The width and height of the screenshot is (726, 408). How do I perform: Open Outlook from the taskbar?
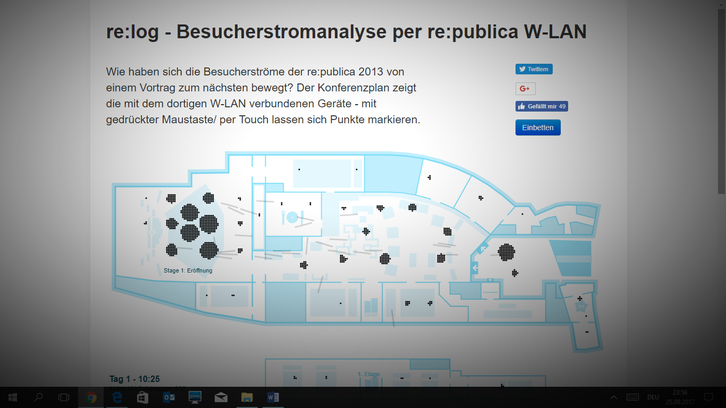pos(169,397)
